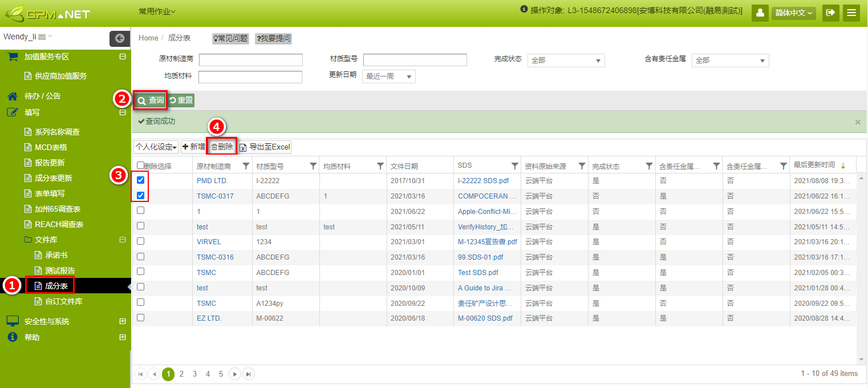Expand the 帮助 section
The image size is (868, 388).
tap(122, 337)
